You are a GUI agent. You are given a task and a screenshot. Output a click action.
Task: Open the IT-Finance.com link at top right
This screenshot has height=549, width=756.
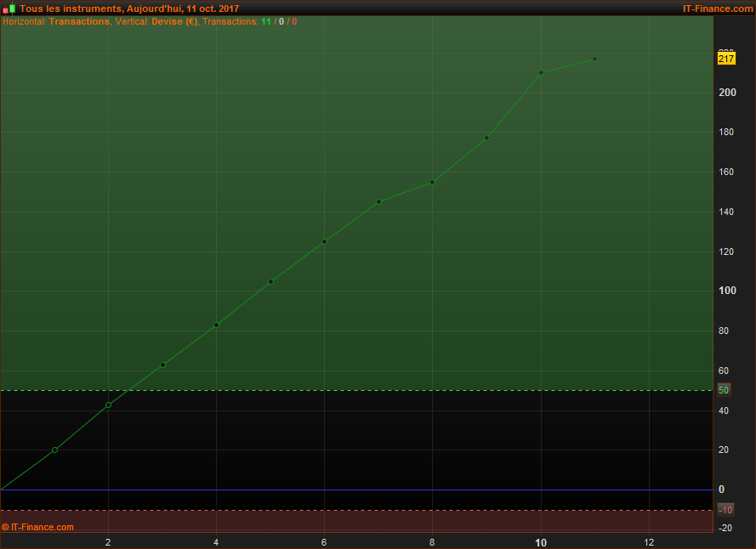[x=717, y=8]
